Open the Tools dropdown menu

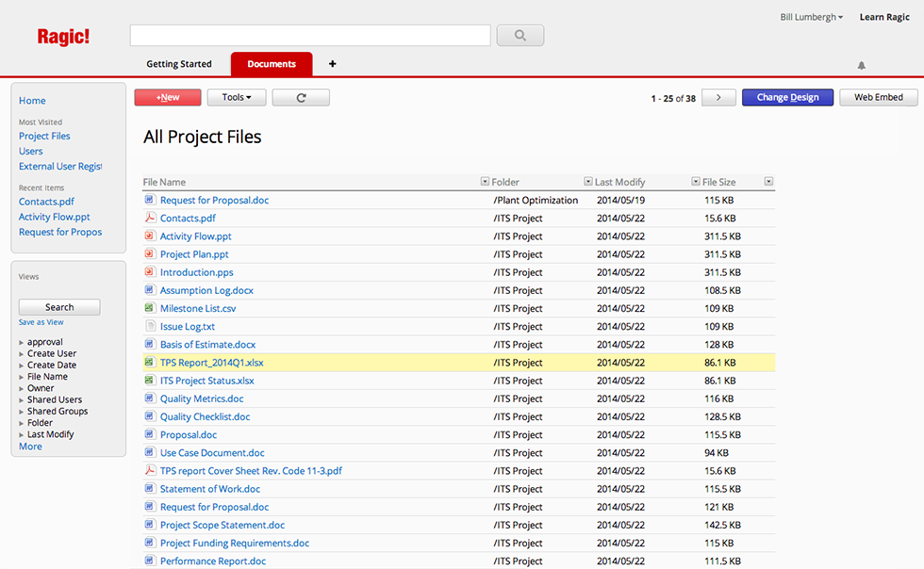tap(237, 97)
